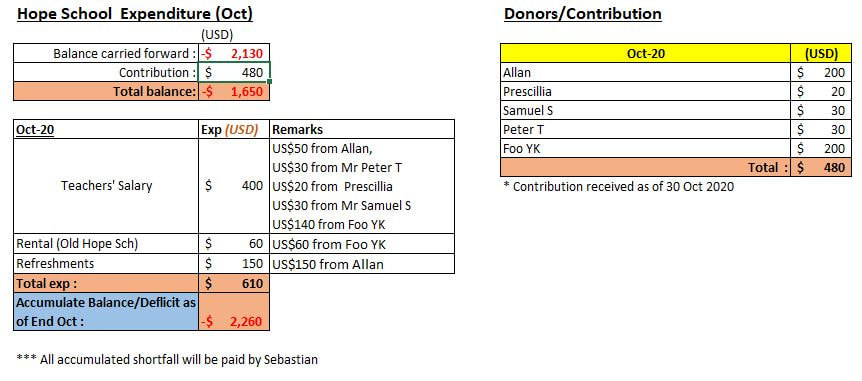Select the Donors/Contribution heading

click(x=583, y=14)
